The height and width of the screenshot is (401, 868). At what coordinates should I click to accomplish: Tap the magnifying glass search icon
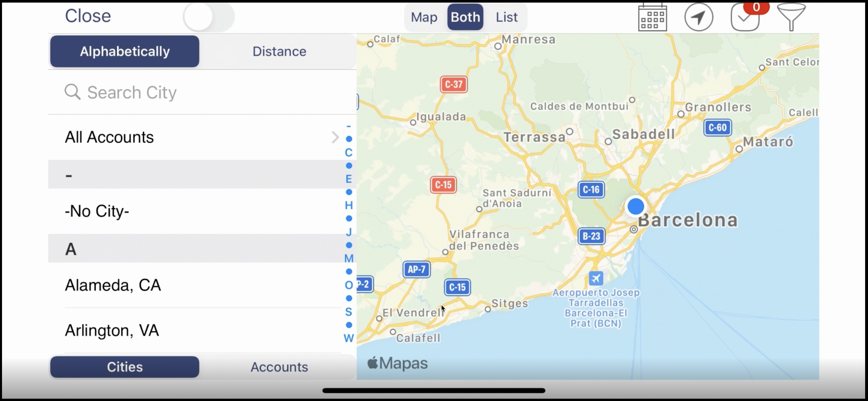[x=72, y=92]
